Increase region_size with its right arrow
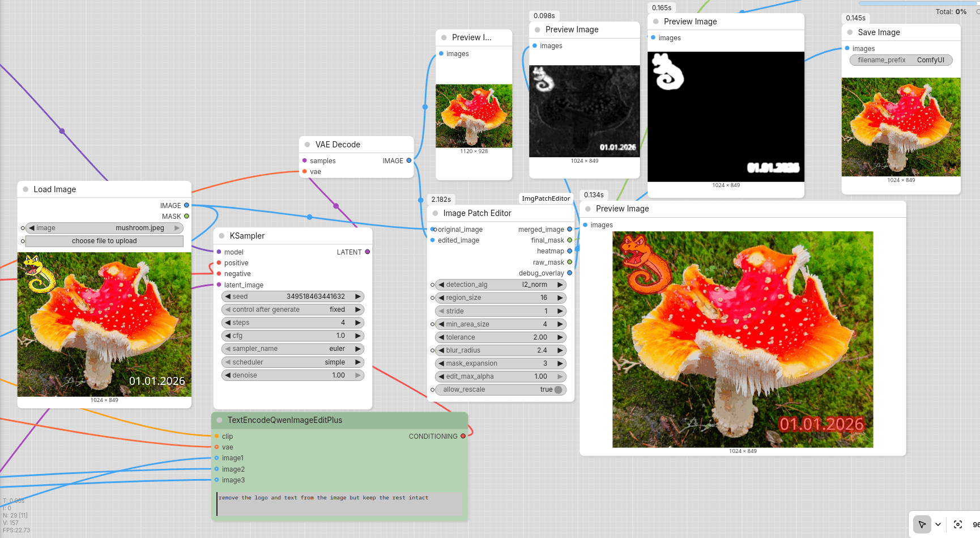Image resolution: width=980 pixels, height=538 pixels. pos(560,298)
